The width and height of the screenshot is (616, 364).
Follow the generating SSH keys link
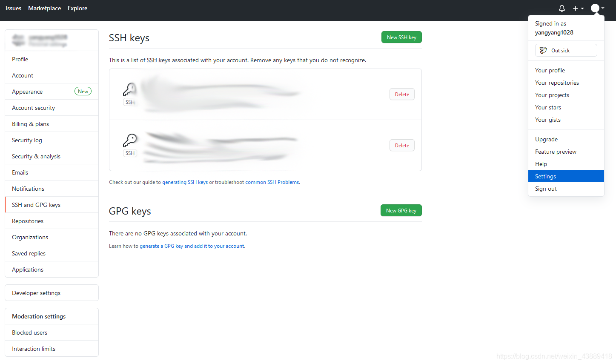click(x=185, y=182)
